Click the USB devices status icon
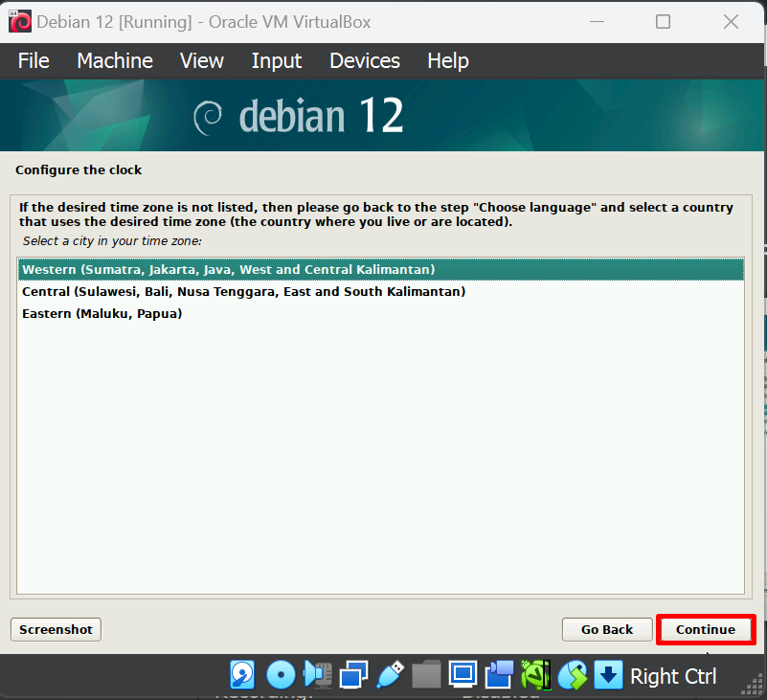The image size is (767, 700). coord(391,675)
